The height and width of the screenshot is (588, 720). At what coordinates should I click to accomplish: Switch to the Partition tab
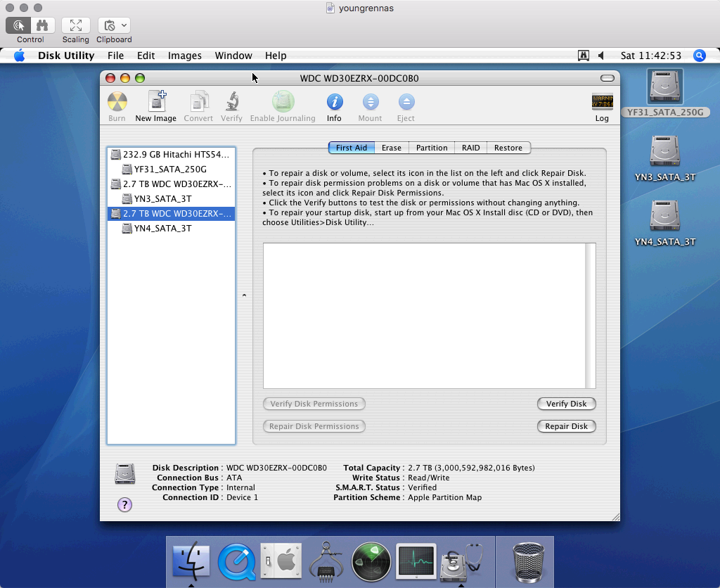[x=432, y=148]
